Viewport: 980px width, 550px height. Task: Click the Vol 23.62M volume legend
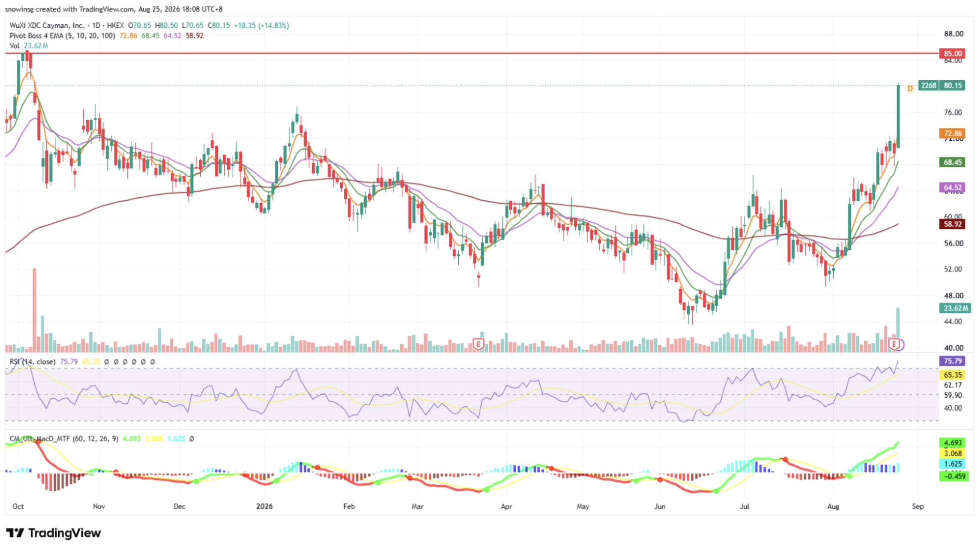pos(29,45)
